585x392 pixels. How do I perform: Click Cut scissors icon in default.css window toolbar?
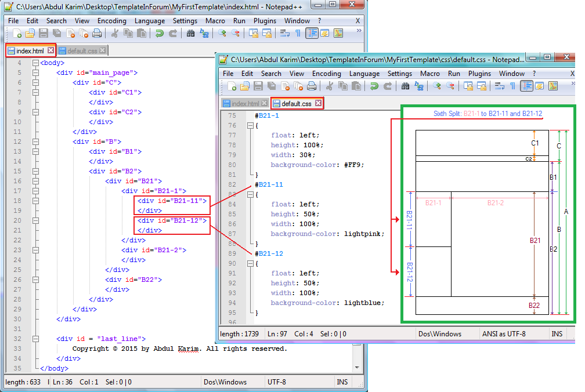(330, 86)
